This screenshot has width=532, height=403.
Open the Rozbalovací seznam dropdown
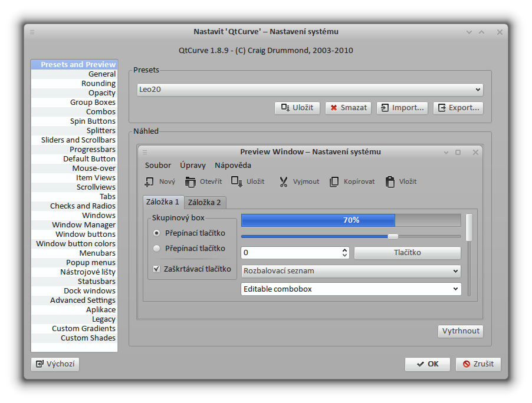(351, 271)
